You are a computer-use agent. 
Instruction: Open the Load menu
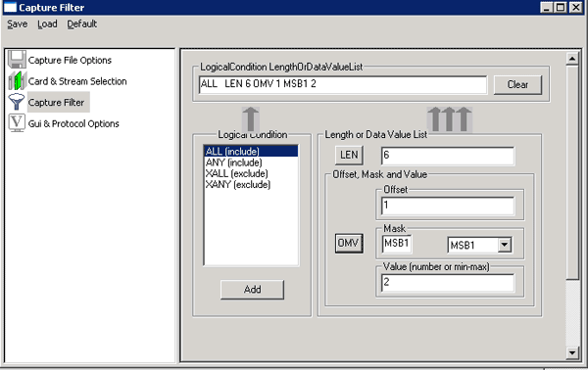(47, 23)
